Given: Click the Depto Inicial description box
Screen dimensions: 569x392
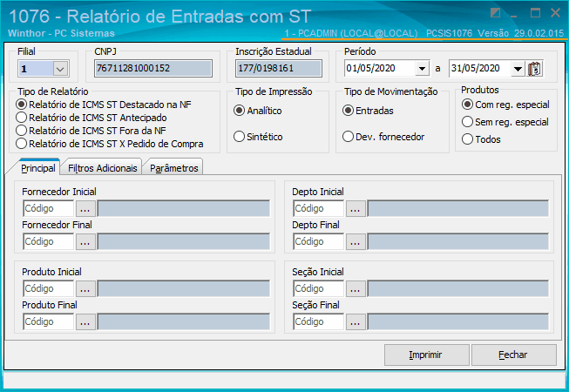Looking at the screenshot, I should (458, 209).
